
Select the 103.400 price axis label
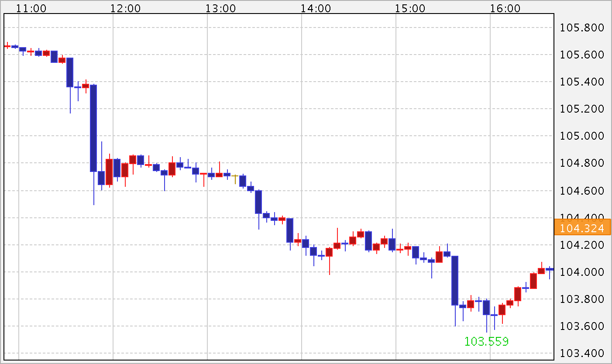click(582, 353)
